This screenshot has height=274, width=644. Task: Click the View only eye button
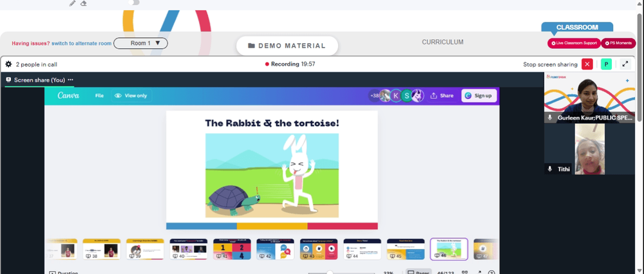pos(131,96)
